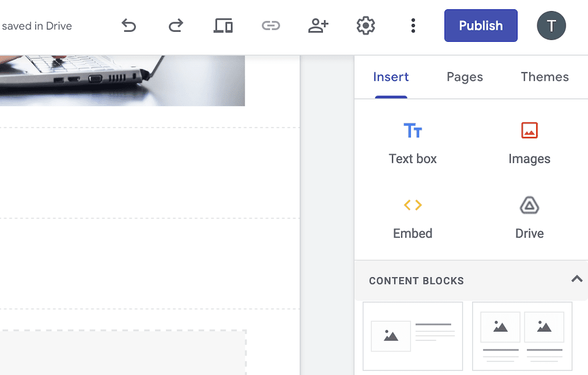Open the More options three-dot menu

coord(413,25)
